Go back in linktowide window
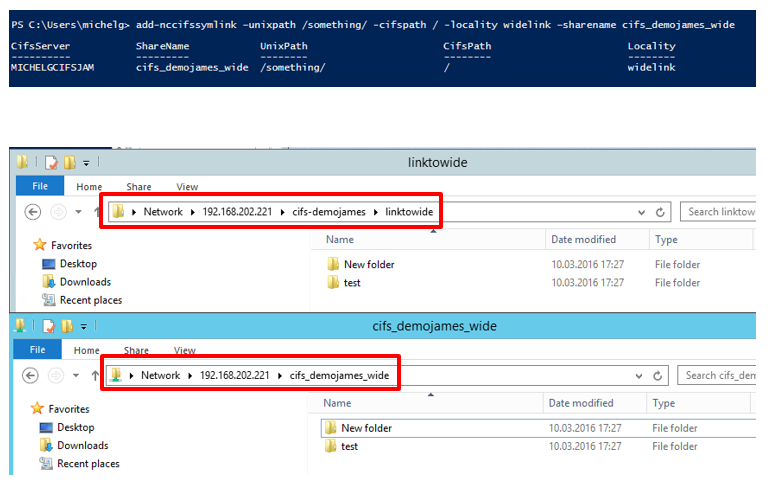The width and height of the screenshot is (776, 483). [x=33, y=212]
